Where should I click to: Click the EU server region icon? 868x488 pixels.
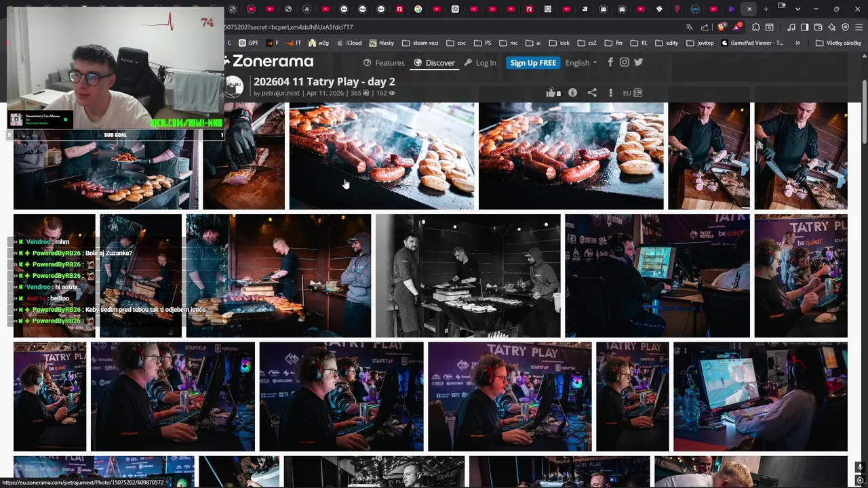click(632, 93)
